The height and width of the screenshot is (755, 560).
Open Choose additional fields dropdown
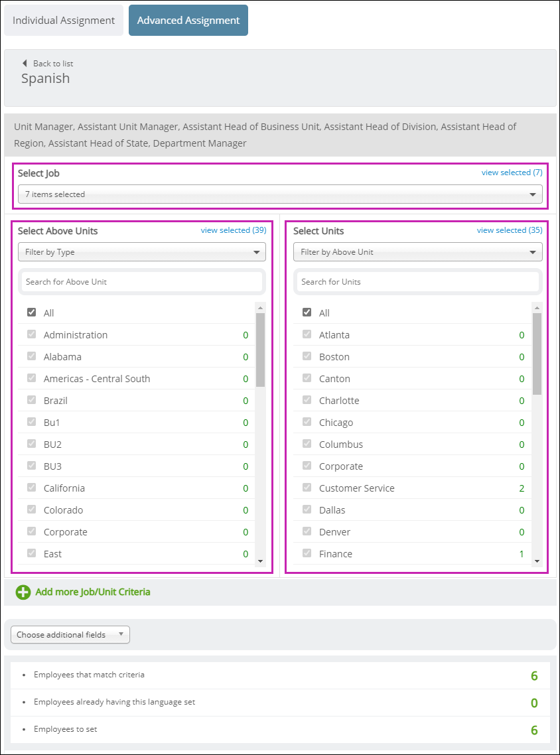pyautogui.click(x=70, y=635)
